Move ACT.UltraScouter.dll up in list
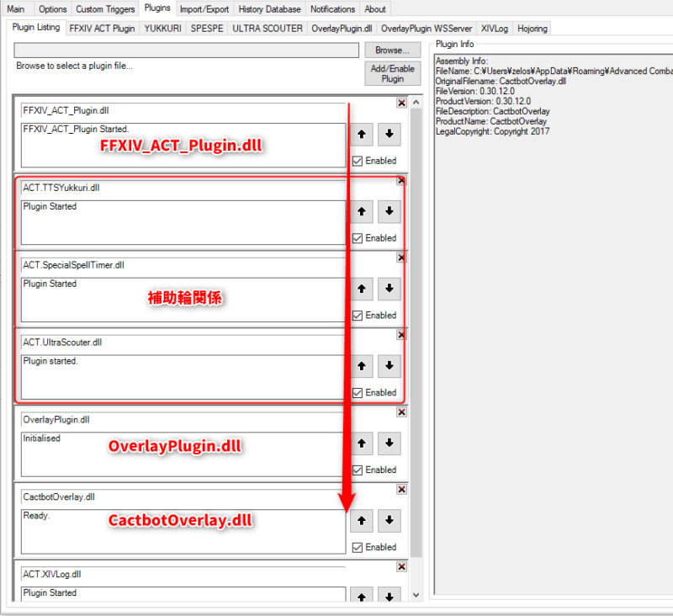The width and height of the screenshot is (673, 616). pyautogui.click(x=362, y=366)
